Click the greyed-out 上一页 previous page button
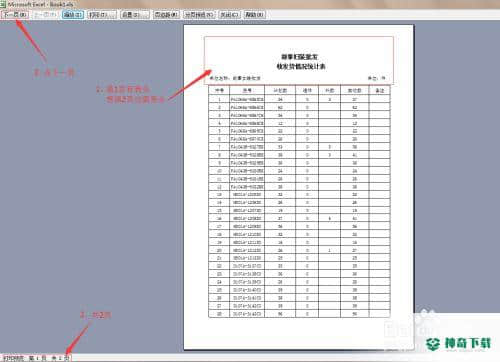This screenshot has height=362, width=500. pyautogui.click(x=46, y=15)
